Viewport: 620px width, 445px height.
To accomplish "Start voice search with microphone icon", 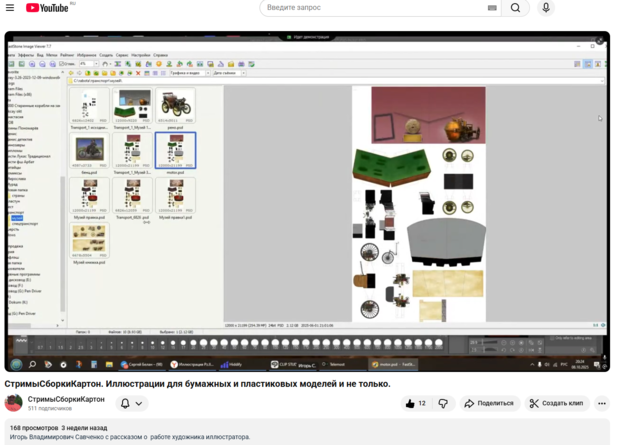I will point(546,8).
